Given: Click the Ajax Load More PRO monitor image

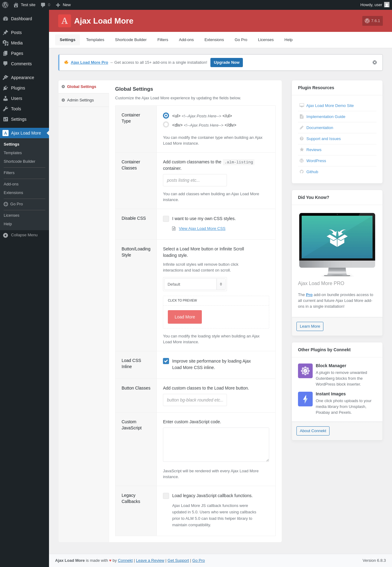Looking at the screenshot, I should (x=337, y=244).
